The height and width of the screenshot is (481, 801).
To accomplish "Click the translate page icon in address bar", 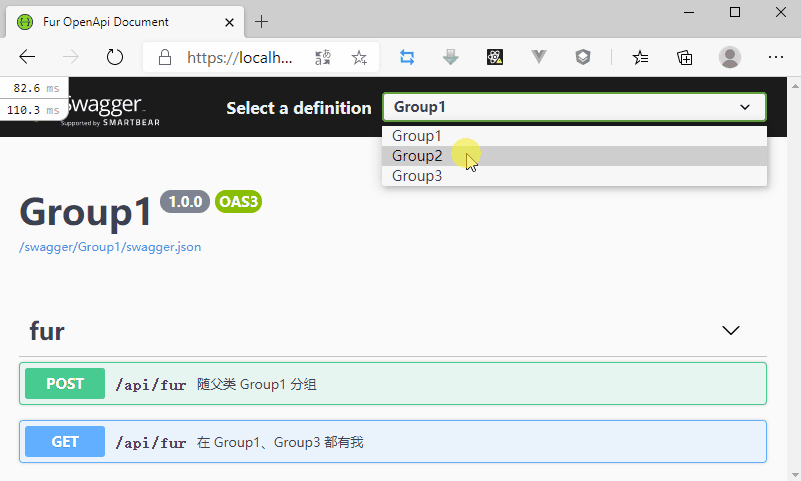I will coord(322,57).
